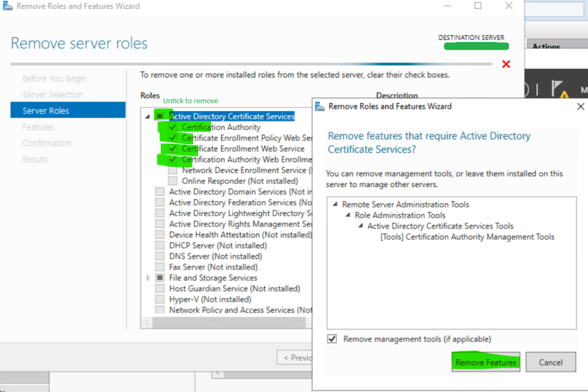Click the wizard icon in main window title bar

(8, 6)
